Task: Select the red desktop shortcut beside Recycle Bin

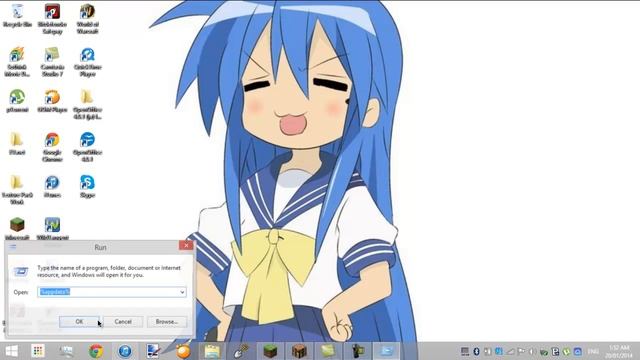Action: (52, 19)
